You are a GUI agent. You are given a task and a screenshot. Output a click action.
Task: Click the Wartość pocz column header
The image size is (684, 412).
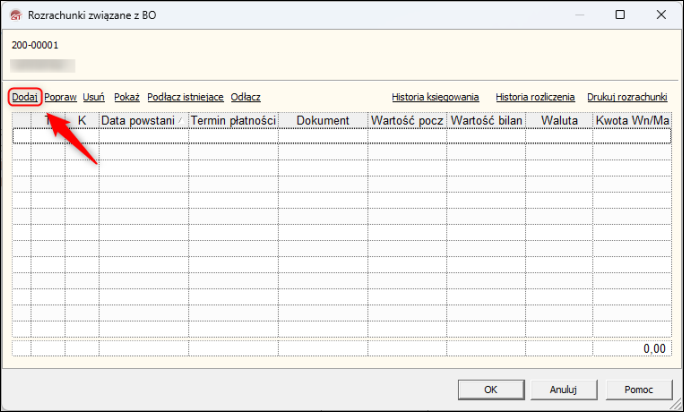(x=406, y=121)
